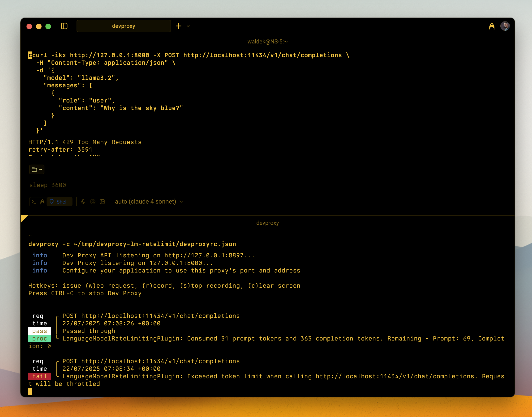The width and height of the screenshot is (532, 417).
Task: Enable Shell mode via the lightbulb toggle
Action: tap(52, 202)
